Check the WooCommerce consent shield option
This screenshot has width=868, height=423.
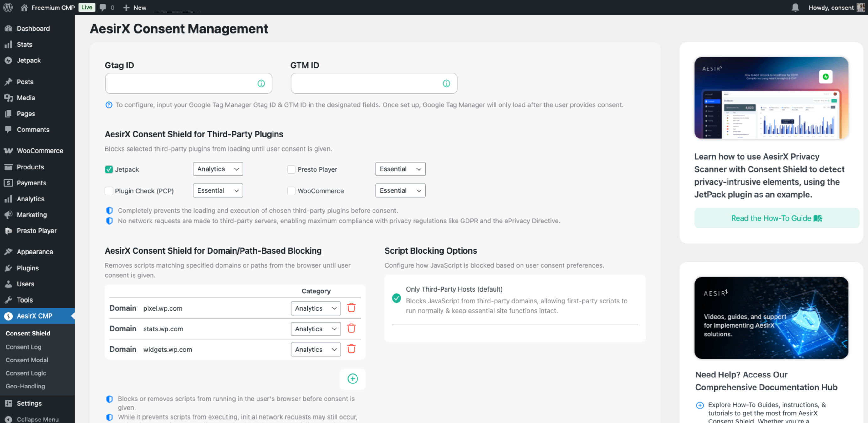pyautogui.click(x=291, y=190)
